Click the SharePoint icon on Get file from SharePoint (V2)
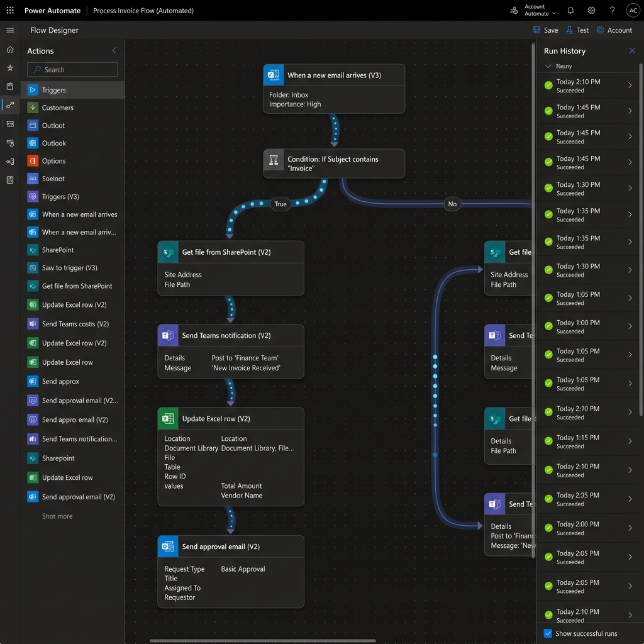644x644 pixels. pyautogui.click(x=168, y=252)
